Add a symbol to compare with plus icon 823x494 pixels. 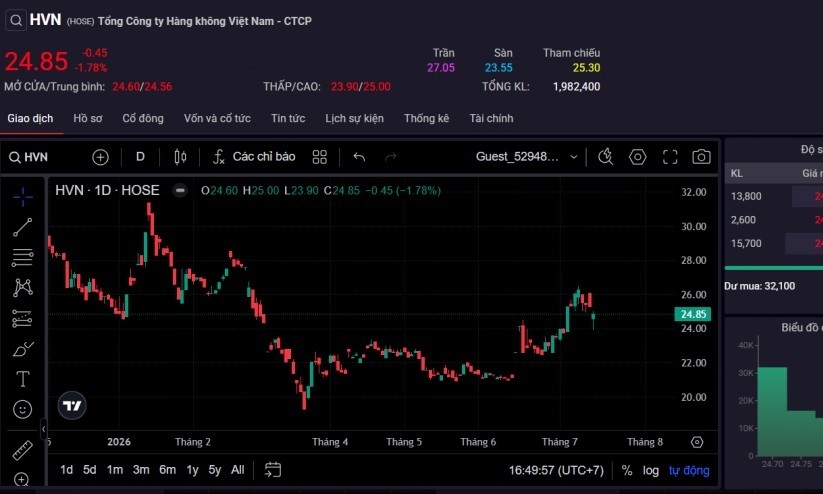100,157
